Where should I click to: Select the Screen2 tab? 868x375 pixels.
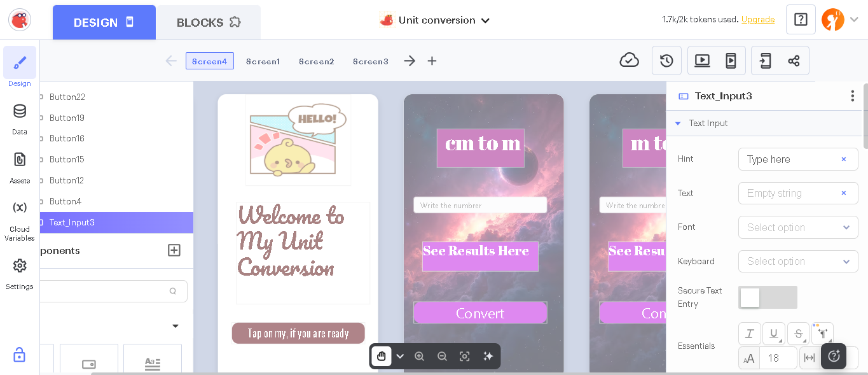[x=317, y=61]
